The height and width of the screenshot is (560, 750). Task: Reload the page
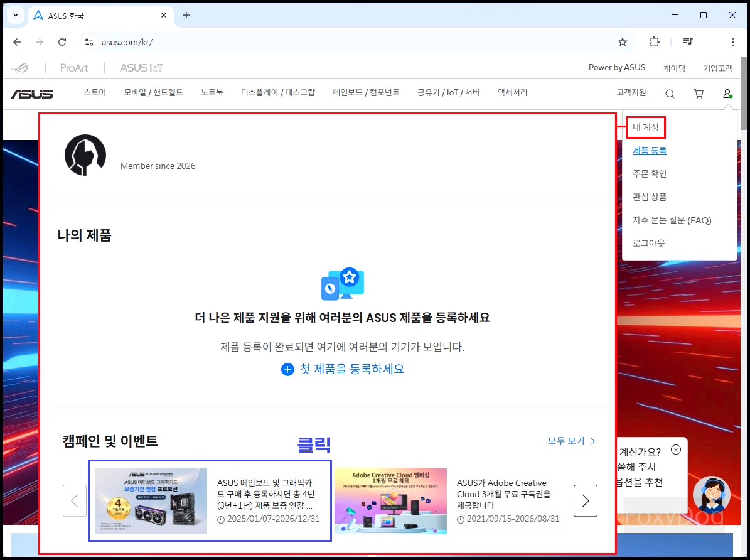point(62,42)
